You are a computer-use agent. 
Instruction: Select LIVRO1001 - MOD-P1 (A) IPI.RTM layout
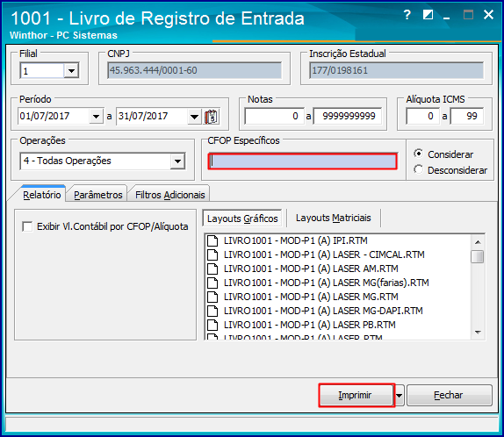coord(296,240)
